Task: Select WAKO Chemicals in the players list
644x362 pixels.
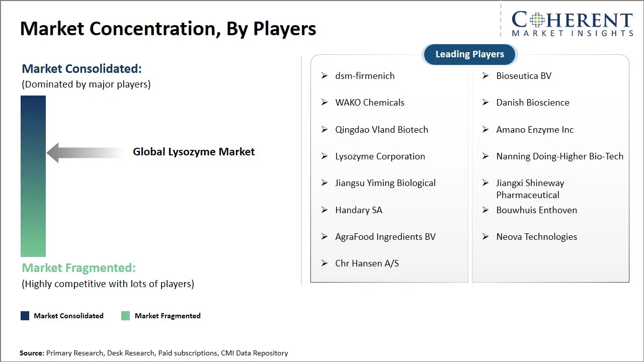Action: (370, 103)
